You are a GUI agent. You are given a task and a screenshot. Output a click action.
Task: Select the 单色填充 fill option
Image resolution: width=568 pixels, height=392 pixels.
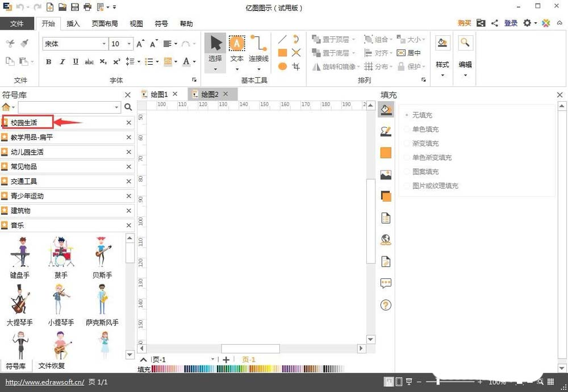(425, 129)
